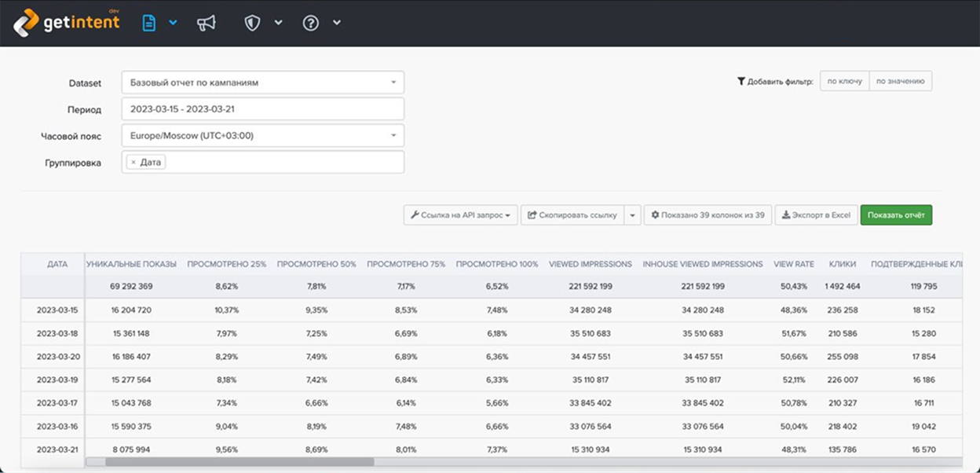
Task: Click Экспорт в Excel button
Action: (816, 215)
